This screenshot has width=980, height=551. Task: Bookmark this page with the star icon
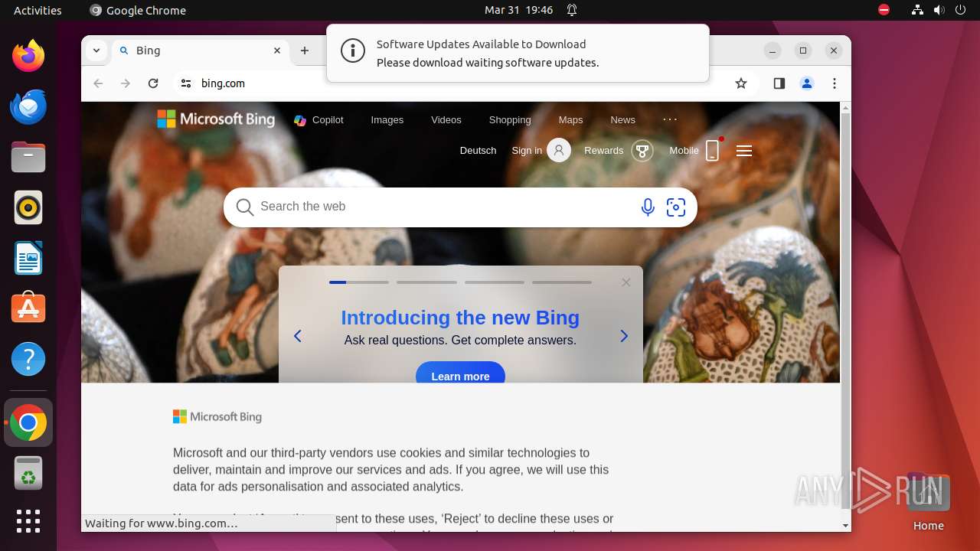pos(740,83)
